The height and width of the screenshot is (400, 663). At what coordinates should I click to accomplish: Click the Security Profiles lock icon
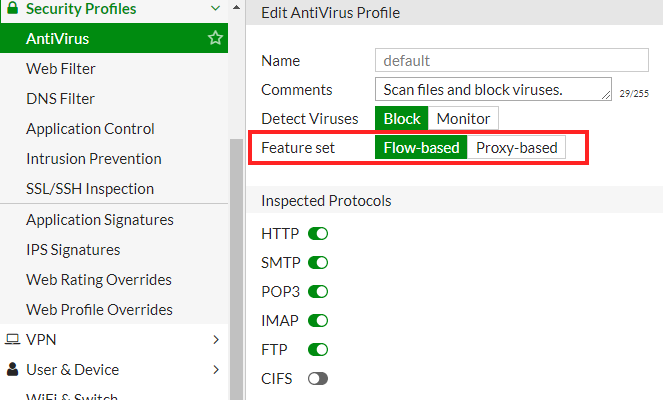coord(12,9)
